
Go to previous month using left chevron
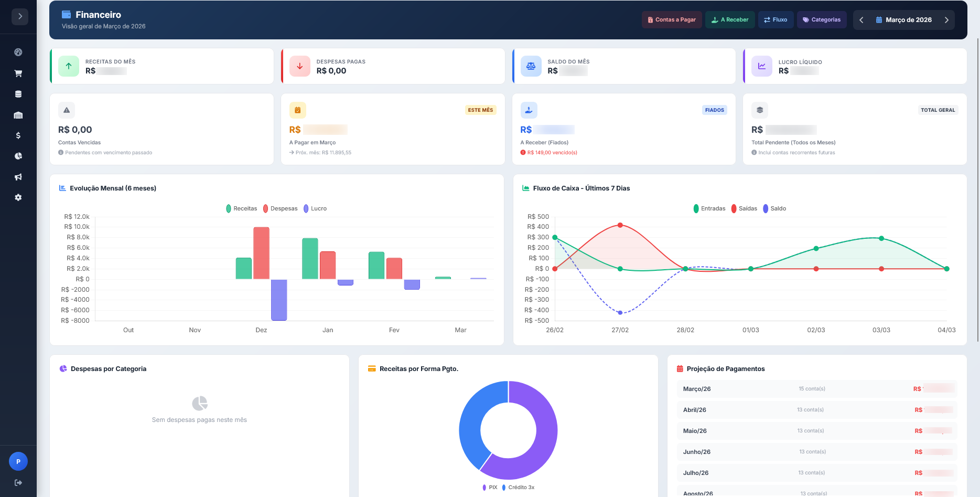861,20
